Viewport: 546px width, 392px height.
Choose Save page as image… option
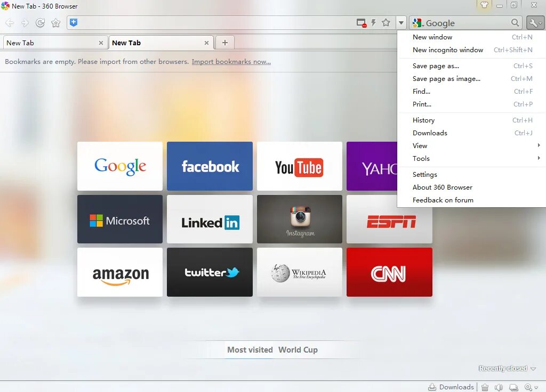(x=472, y=79)
